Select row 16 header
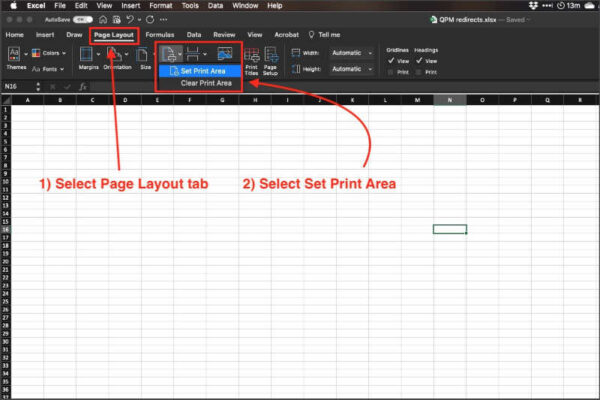This screenshot has height=400, width=600. (6, 229)
